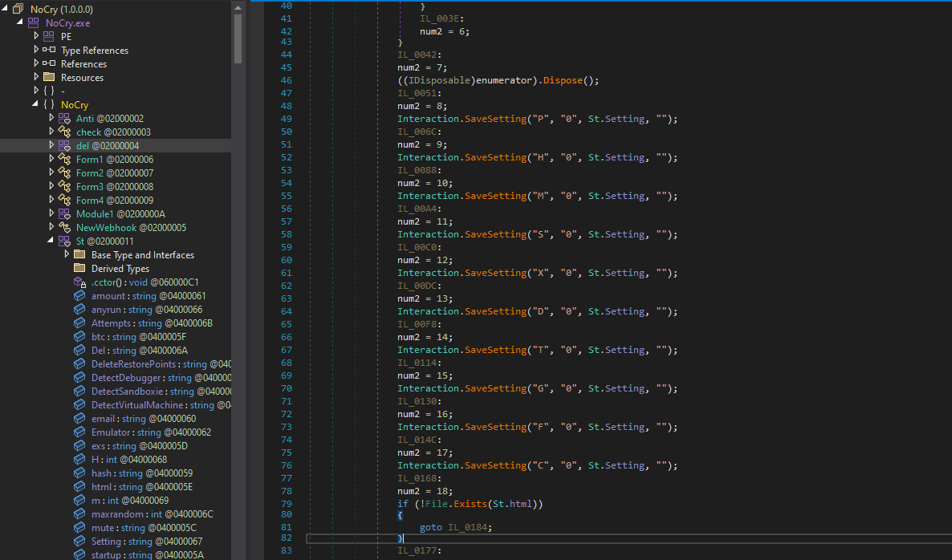This screenshot has height=560, width=952.
Task: Click the Form1 class icon
Action: (64, 160)
